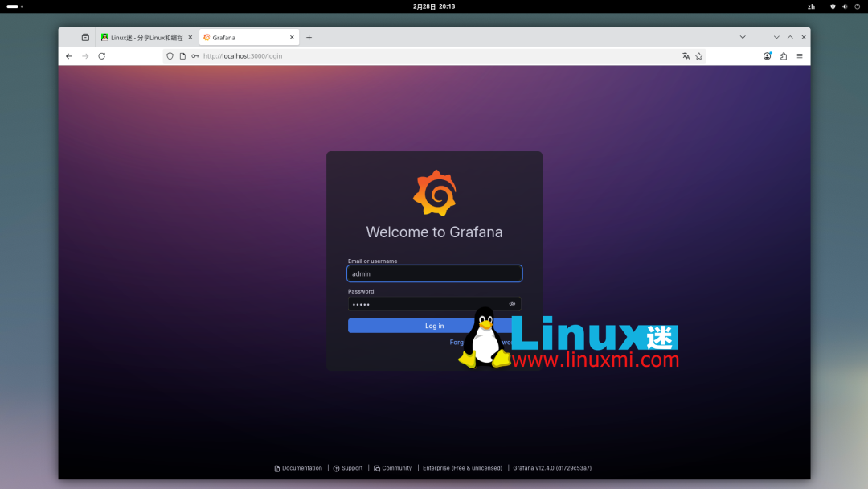Toggle tracking protection via the shield icon
Viewport: 868px width, 489px height.
coord(170,56)
